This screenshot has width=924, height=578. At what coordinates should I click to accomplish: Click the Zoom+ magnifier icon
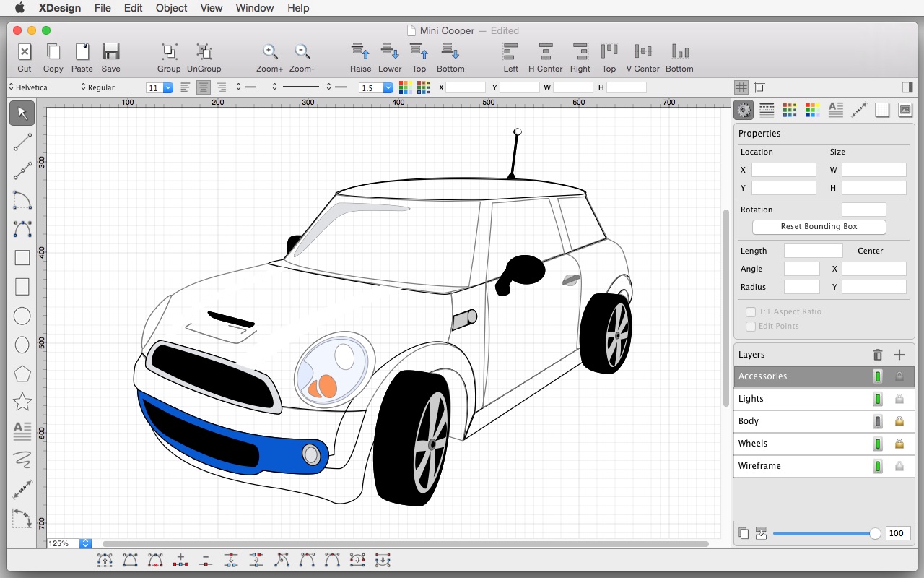point(269,52)
